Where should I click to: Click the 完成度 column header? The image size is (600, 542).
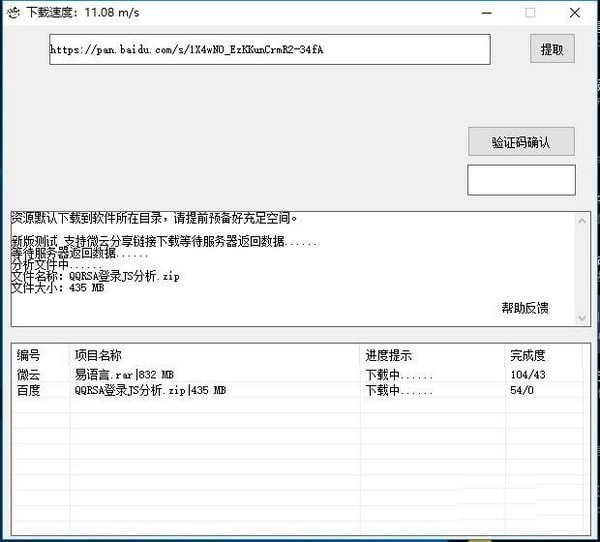(x=527, y=355)
